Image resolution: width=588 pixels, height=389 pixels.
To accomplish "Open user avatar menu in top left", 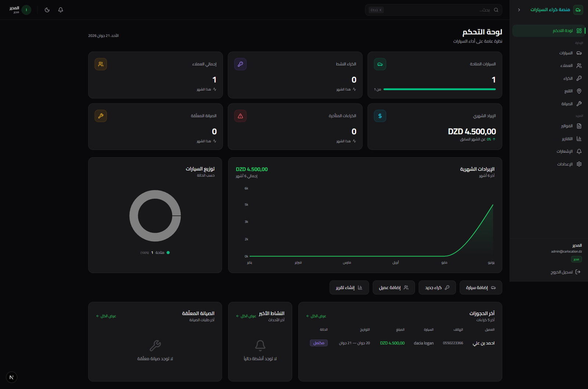I will [26, 10].
